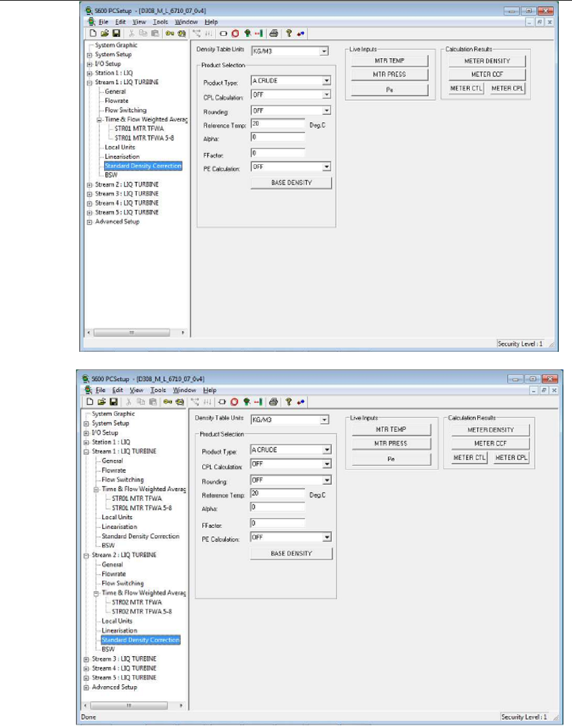The image size is (572, 728).
Task: Click the green tree icon in upper window toolbar
Action: pyautogui.click(x=247, y=33)
